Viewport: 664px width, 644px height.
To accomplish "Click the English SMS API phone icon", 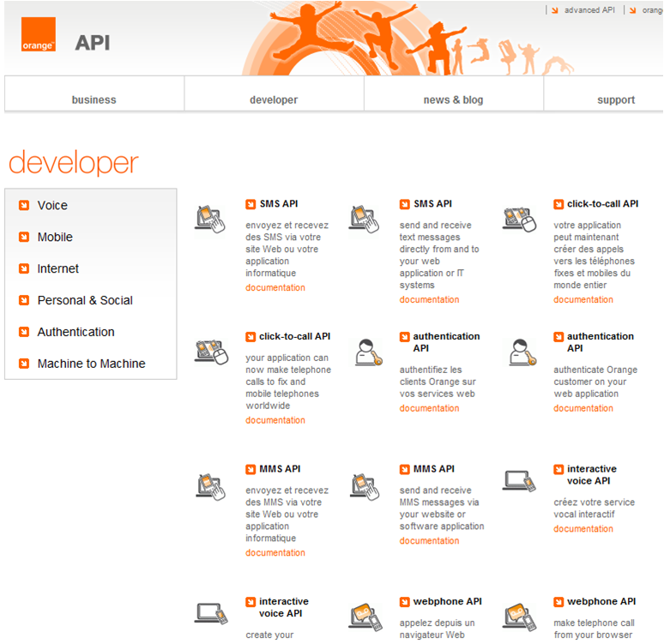I will 365,219.
